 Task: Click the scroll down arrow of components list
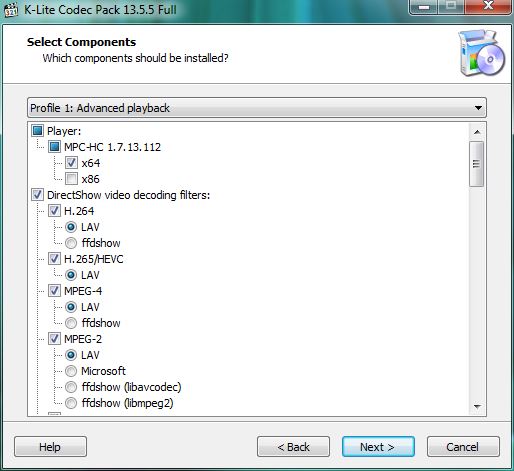[x=477, y=407]
